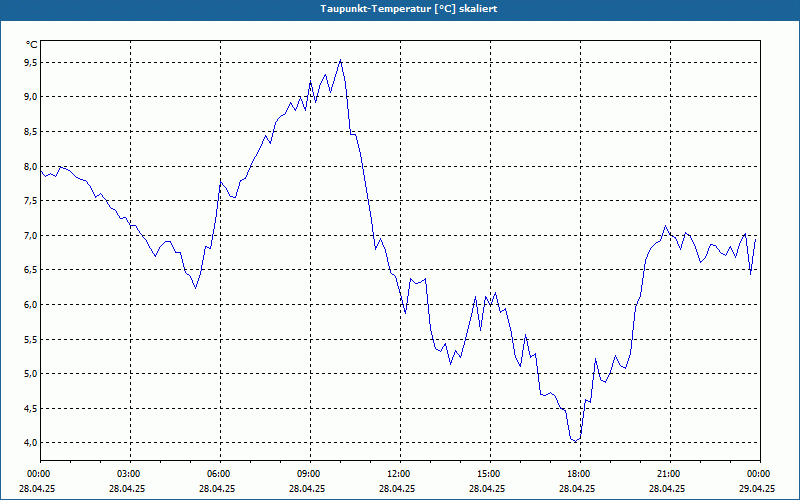Viewport: 800px width, 500px height.
Task: Pick the '4,5' y-axis tick label
Action: point(31,409)
